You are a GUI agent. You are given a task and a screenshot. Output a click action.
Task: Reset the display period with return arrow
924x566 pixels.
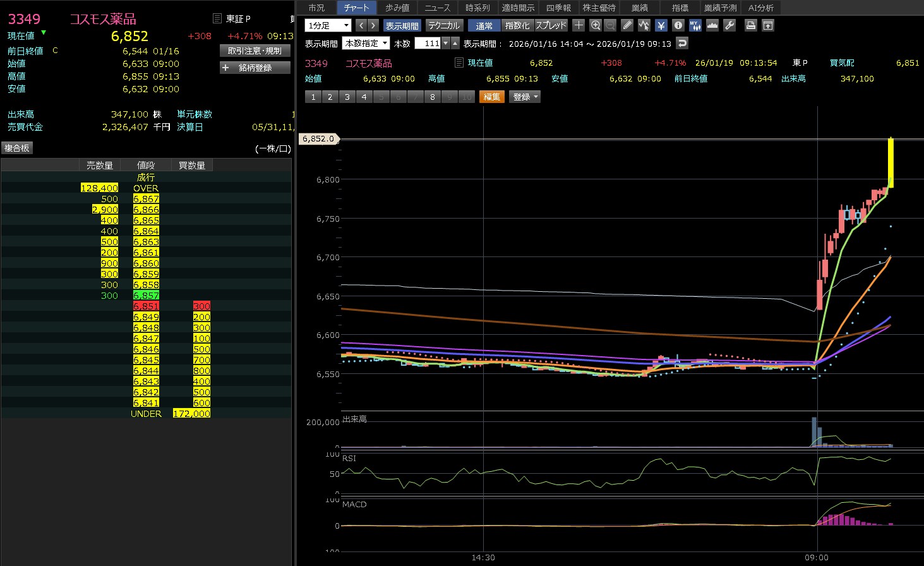pos(681,43)
